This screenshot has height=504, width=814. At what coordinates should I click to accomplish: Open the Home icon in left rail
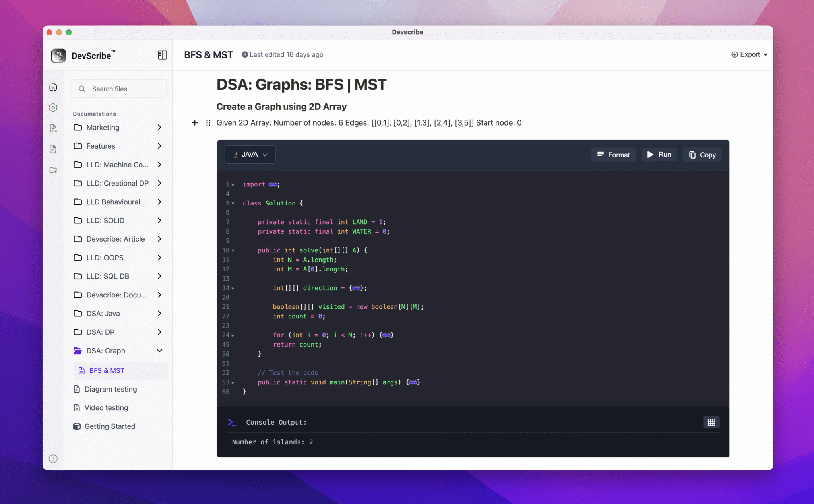click(x=53, y=87)
